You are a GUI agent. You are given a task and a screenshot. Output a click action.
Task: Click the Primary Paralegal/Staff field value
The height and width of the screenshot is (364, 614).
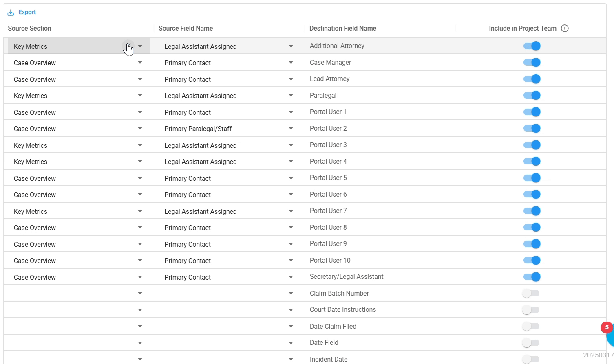tap(198, 129)
